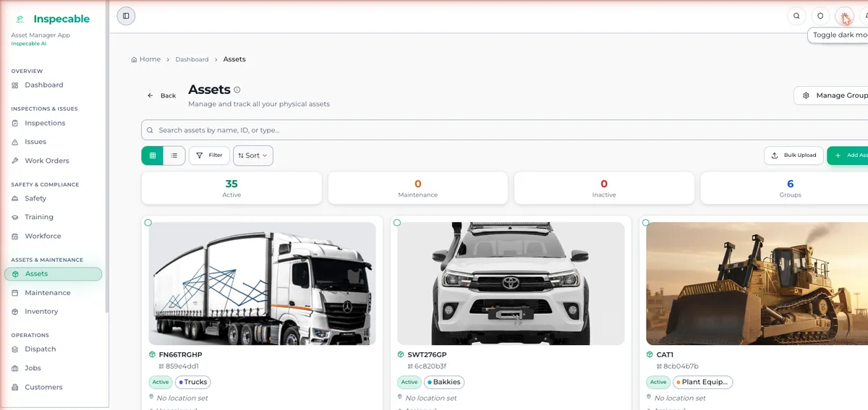Click the location pin under FN66TRGHP

pos(152,398)
